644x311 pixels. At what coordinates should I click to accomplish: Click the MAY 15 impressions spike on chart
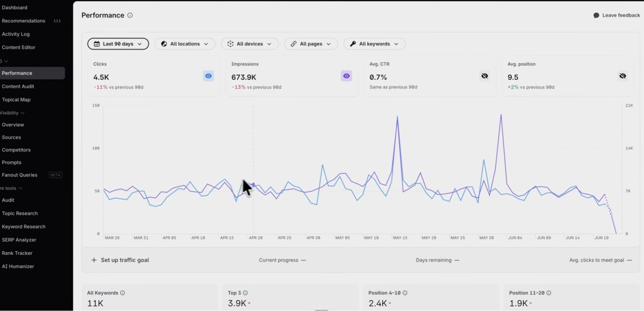coord(398,117)
